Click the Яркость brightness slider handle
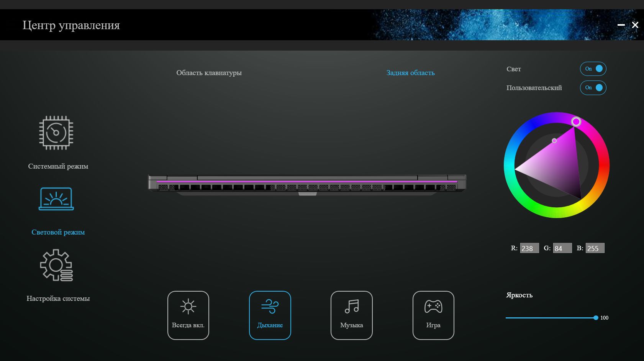 [596, 318]
